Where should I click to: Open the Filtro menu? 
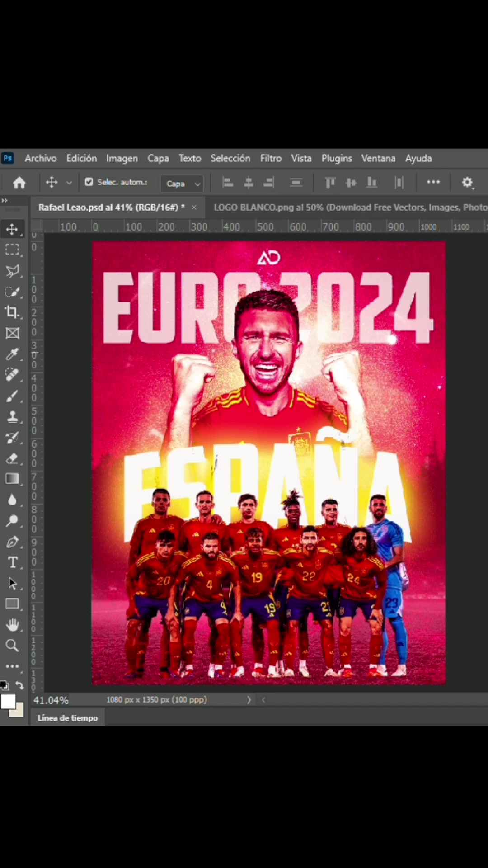[271, 158]
